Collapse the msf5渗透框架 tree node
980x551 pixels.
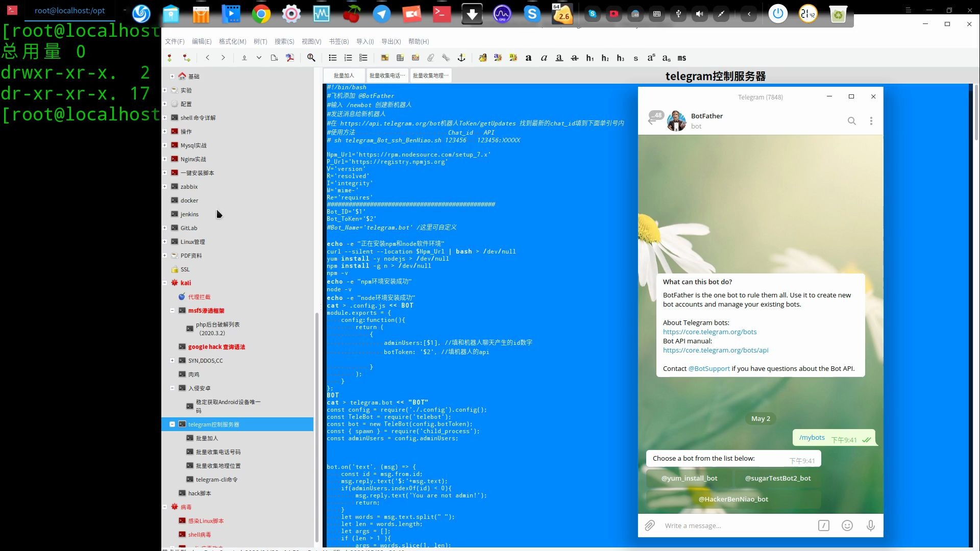click(173, 310)
